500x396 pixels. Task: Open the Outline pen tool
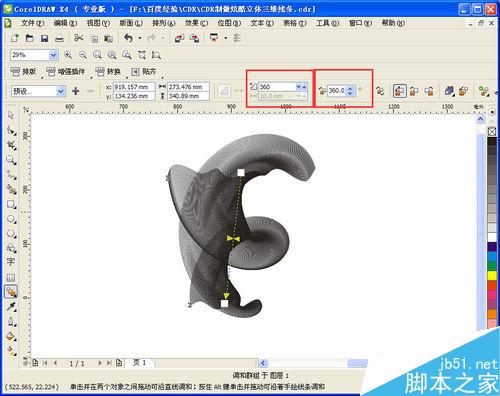coord(11,322)
